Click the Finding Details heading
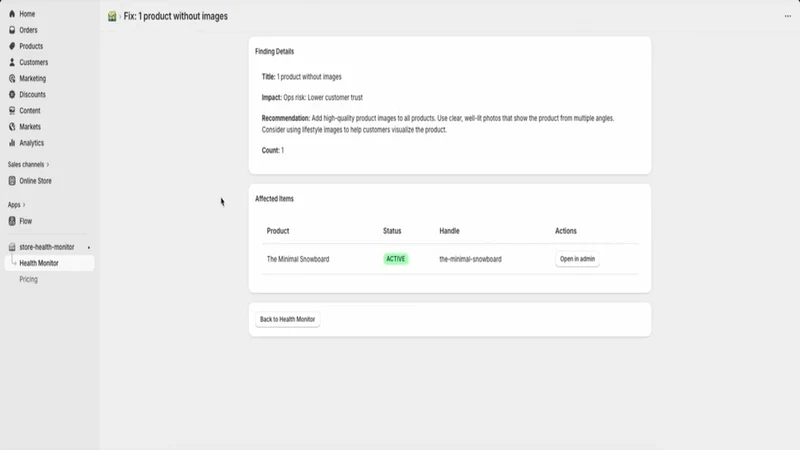The image size is (800, 450). (x=274, y=52)
